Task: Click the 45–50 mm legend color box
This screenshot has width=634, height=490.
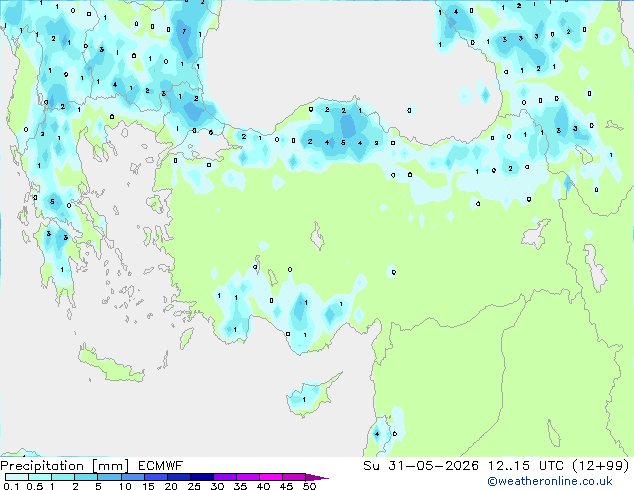Action: [294, 477]
